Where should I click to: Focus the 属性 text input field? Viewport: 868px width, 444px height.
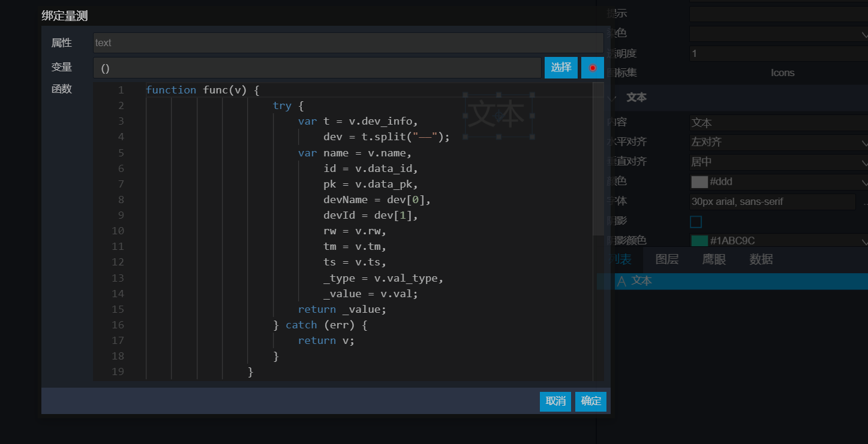point(348,43)
